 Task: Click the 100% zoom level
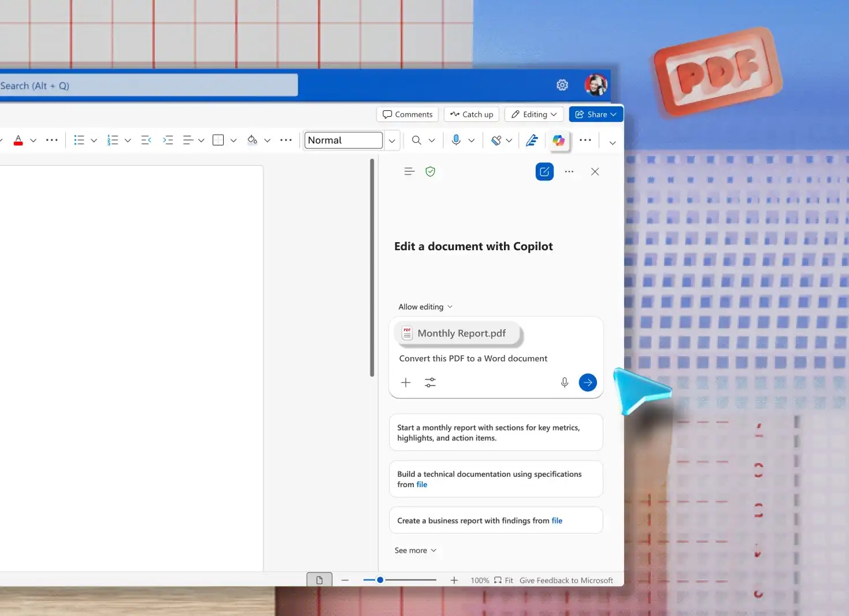(480, 580)
